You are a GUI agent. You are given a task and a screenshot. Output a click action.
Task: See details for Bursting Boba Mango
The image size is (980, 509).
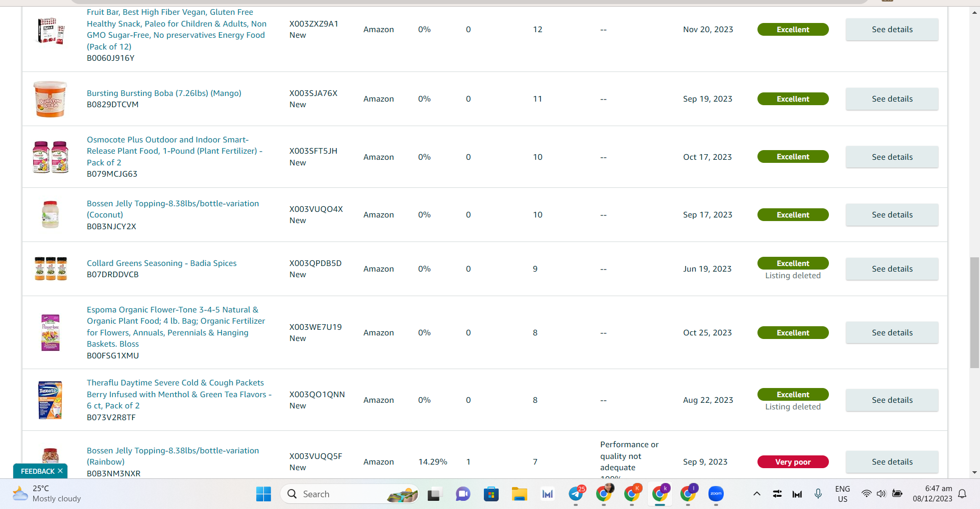pyautogui.click(x=892, y=99)
